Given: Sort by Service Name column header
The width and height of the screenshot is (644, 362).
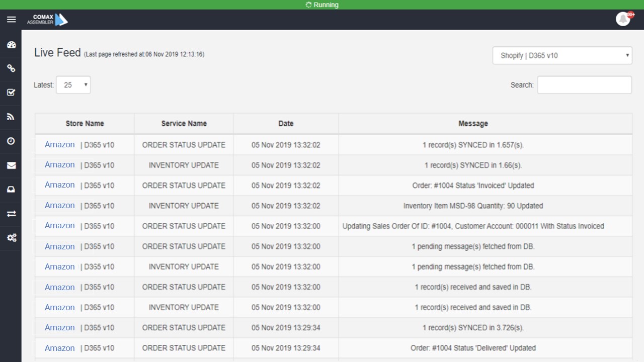Looking at the screenshot, I should (184, 123).
